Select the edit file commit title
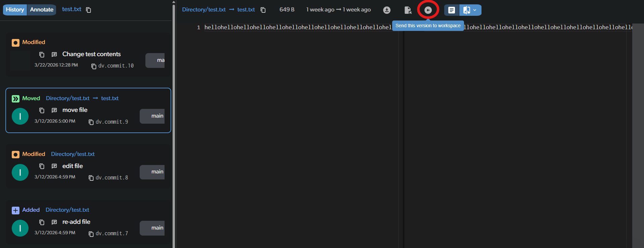Image resolution: width=644 pixels, height=248 pixels. click(73, 166)
